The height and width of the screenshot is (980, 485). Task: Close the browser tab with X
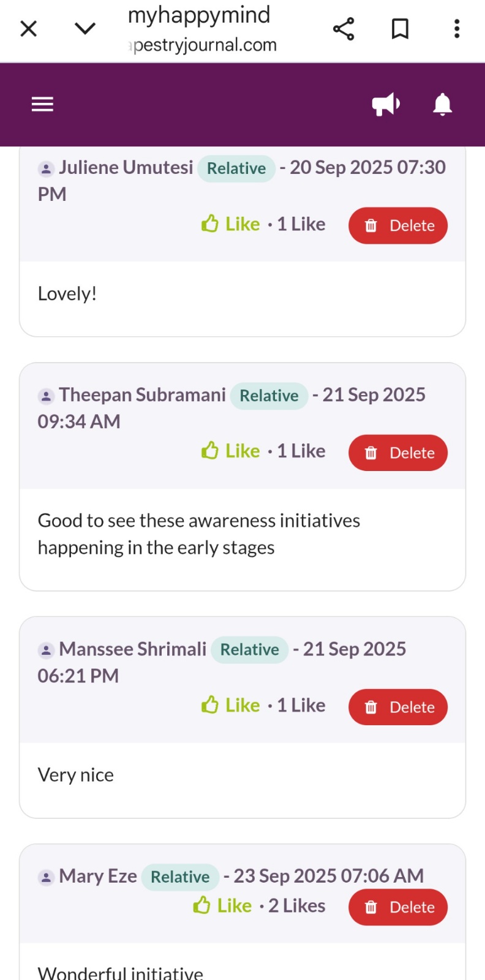tap(29, 29)
